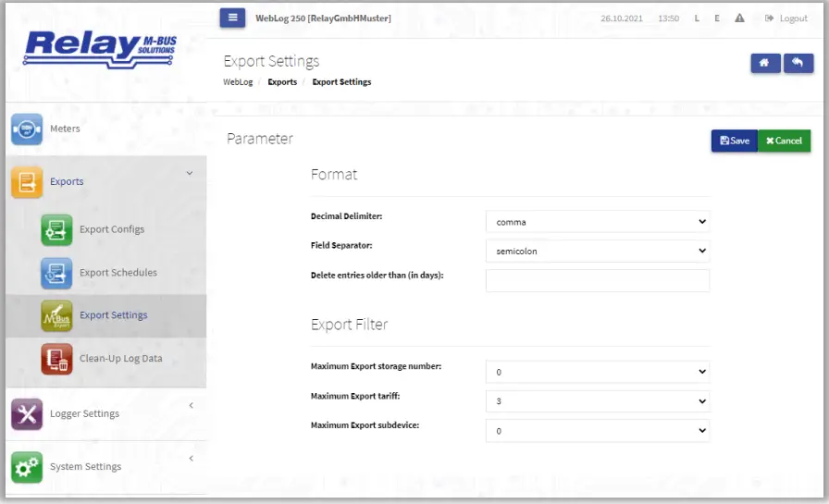Open Maximum Export subdevice dropdown
Viewport: 829px width, 504px height.
[598, 431]
